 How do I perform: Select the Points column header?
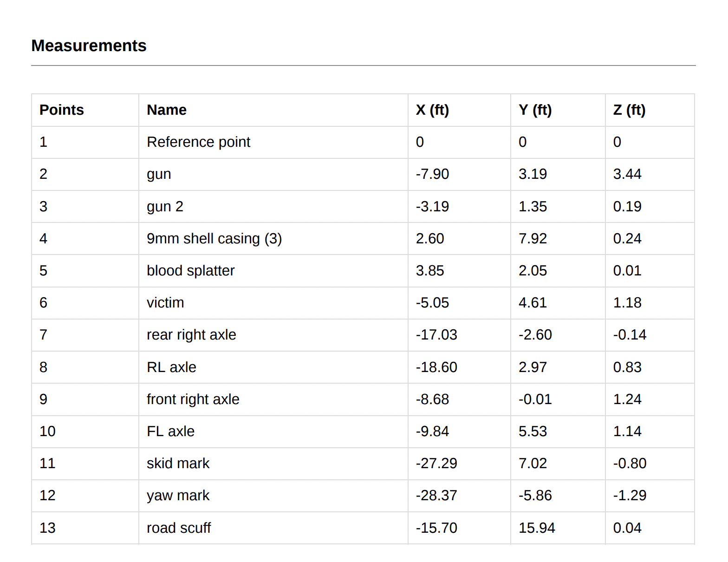(x=62, y=110)
